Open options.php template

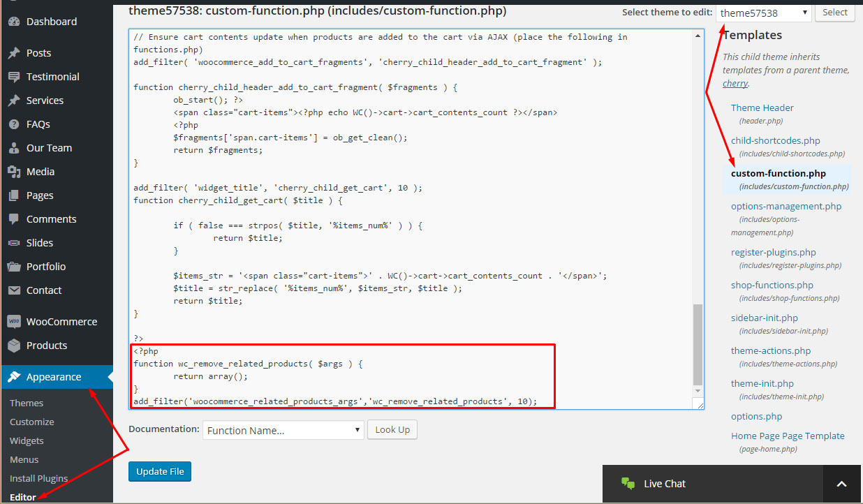tap(757, 416)
